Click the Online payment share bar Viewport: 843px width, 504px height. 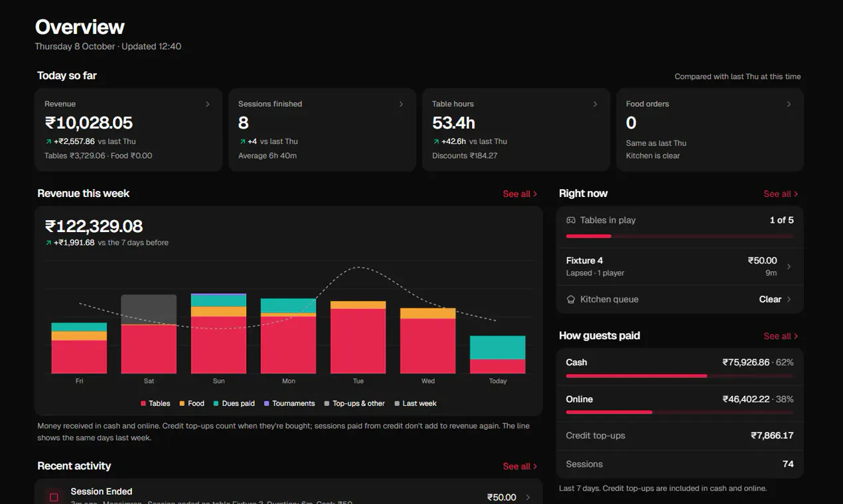(680, 412)
